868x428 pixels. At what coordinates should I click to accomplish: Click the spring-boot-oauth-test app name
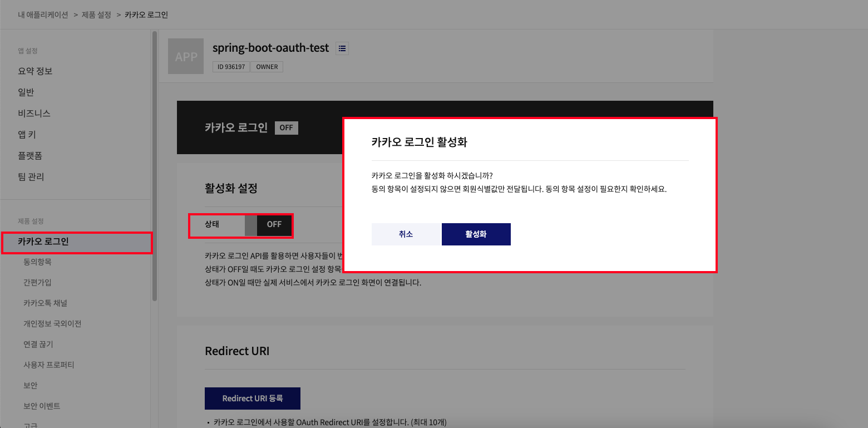271,48
